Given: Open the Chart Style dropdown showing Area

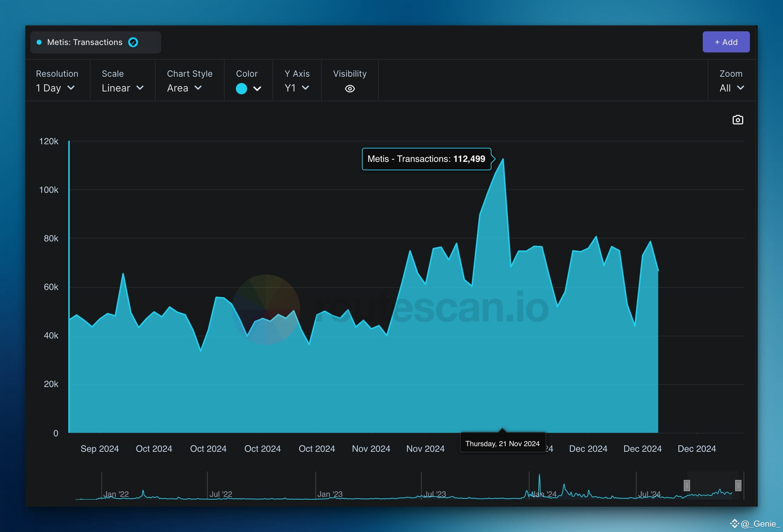Looking at the screenshot, I should (x=184, y=88).
